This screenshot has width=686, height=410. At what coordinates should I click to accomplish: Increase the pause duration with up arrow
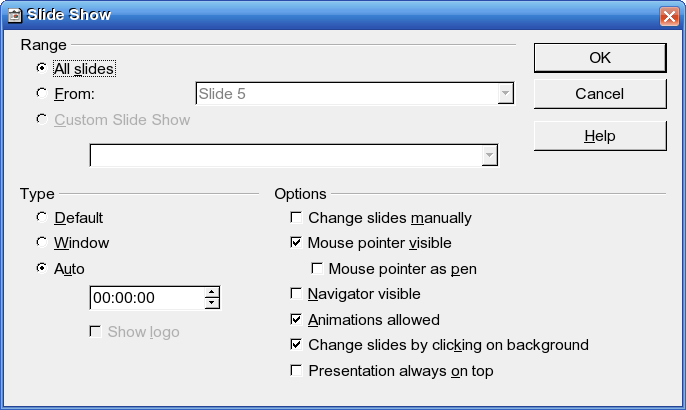(x=212, y=293)
